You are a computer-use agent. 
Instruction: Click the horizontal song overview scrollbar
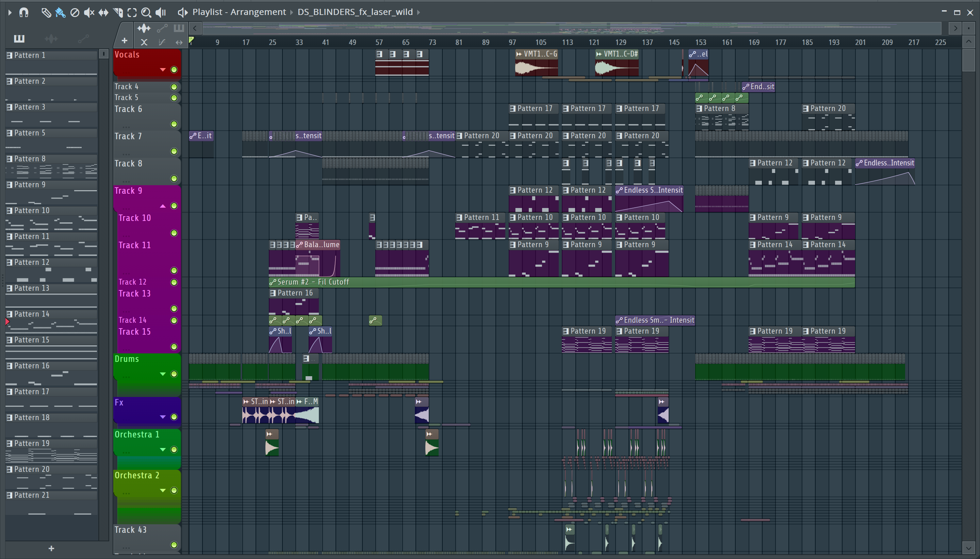coord(572,28)
